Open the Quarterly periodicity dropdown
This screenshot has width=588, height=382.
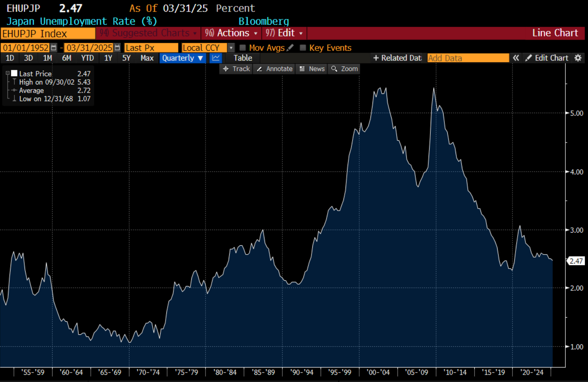[182, 58]
